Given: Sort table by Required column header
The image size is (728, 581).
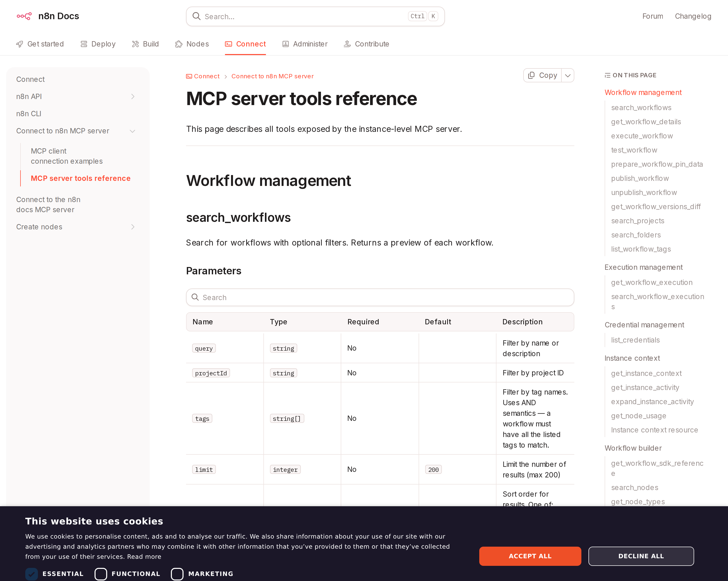Looking at the screenshot, I should (363, 322).
